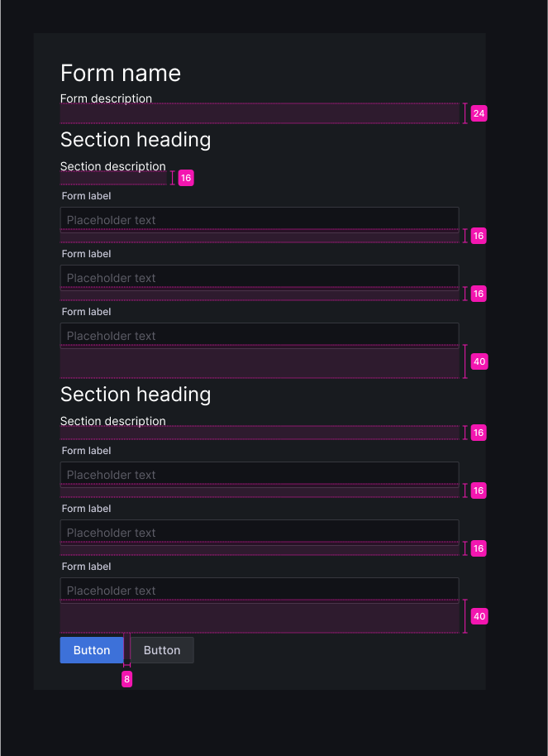Click the first Section heading
This screenshot has width=548, height=756.
pos(136,140)
